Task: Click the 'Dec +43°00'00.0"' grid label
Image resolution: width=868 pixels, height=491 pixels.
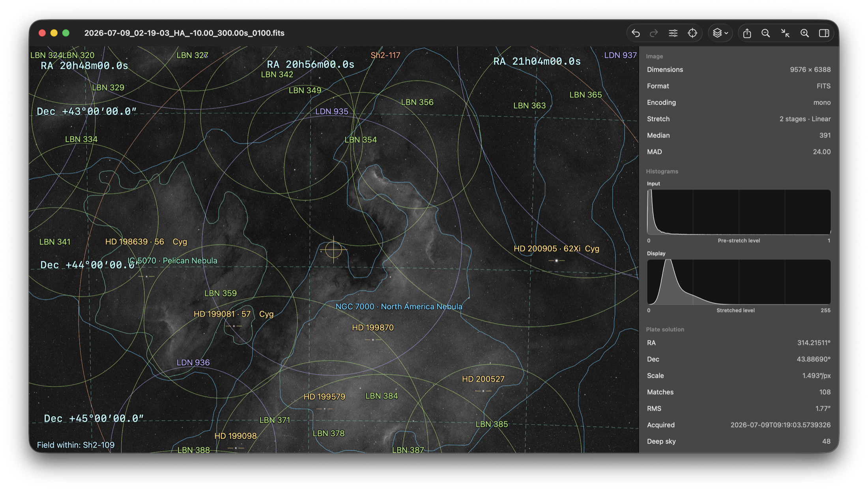Action: pyautogui.click(x=86, y=111)
